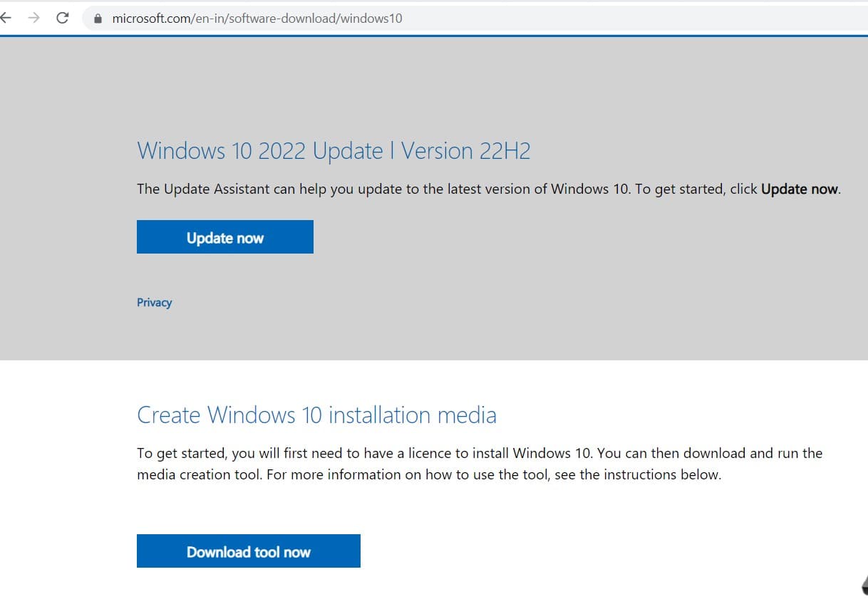
Task: Focus the address bar URL field
Action: 499,19
